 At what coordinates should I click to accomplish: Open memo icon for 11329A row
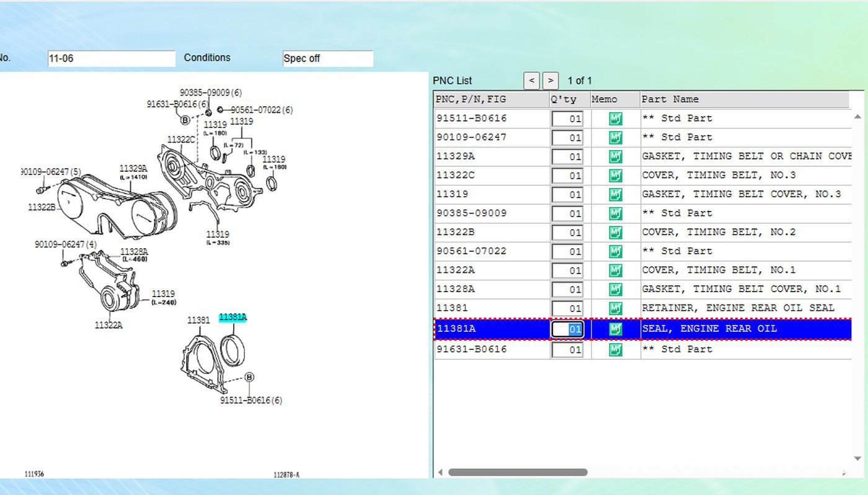point(615,156)
